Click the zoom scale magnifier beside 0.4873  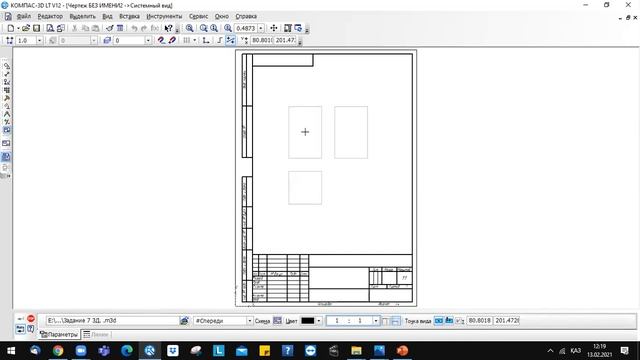click(x=228, y=28)
